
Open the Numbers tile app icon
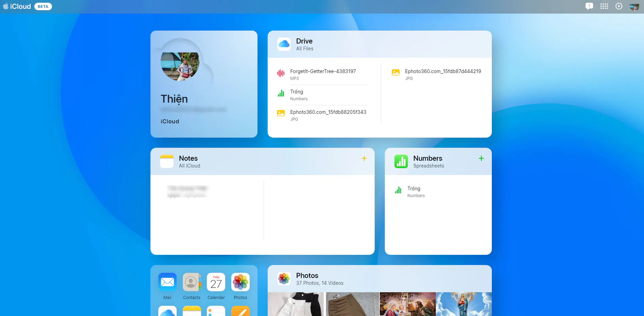pyautogui.click(x=401, y=161)
